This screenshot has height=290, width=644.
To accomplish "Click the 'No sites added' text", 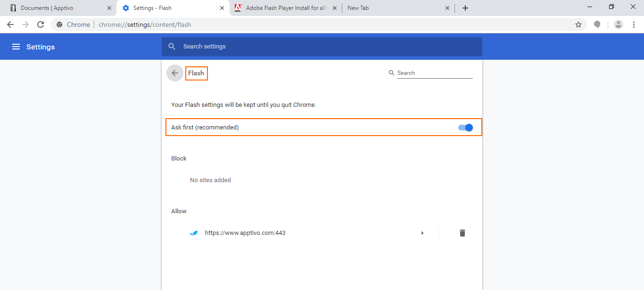I will pos(210,180).
